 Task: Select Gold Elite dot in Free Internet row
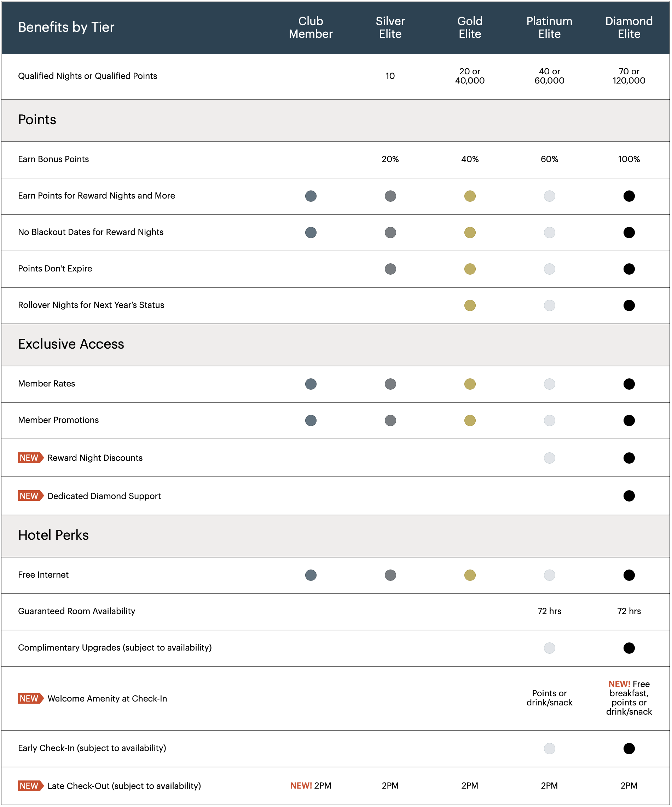point(470,575)
